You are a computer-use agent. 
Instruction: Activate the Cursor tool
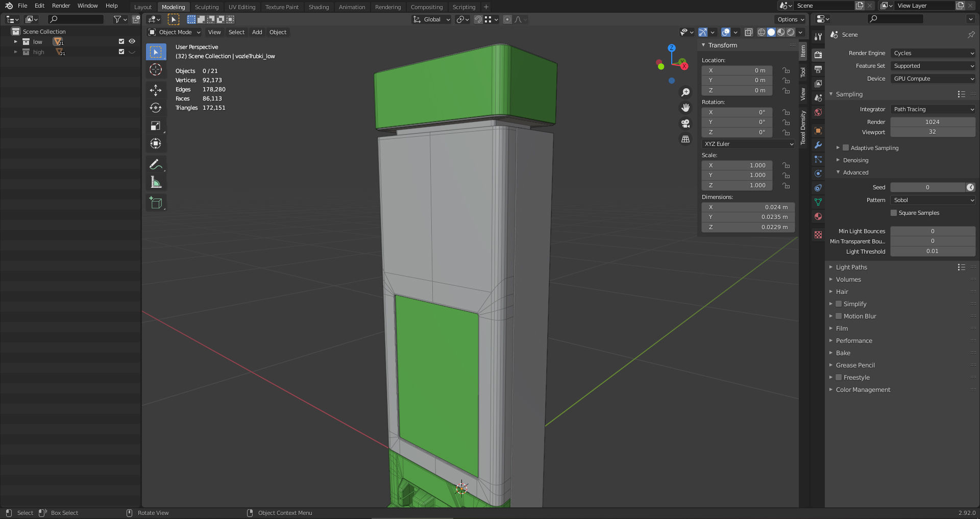(156, 69)
